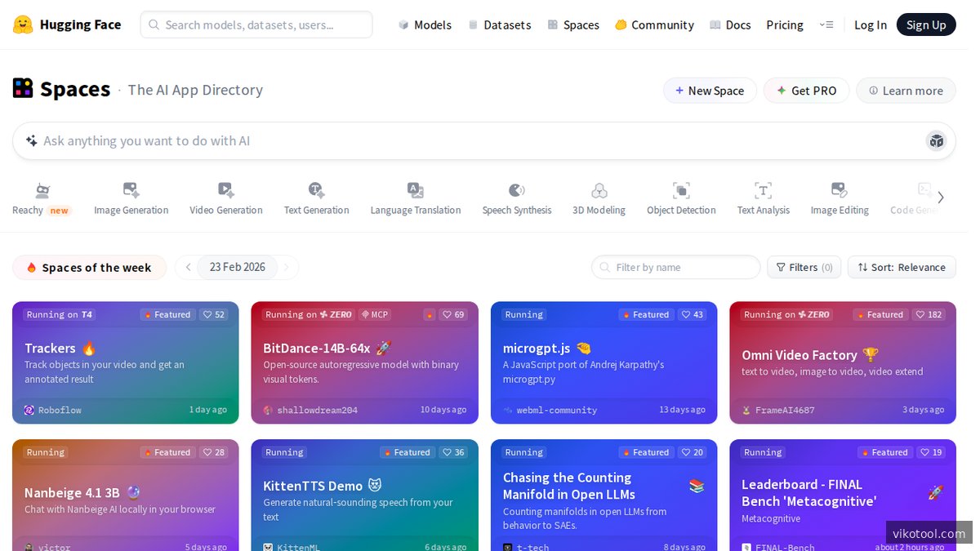
Task: Open the Speech Synthesis category
Action: pyautogui.click(x=516, y=189)
